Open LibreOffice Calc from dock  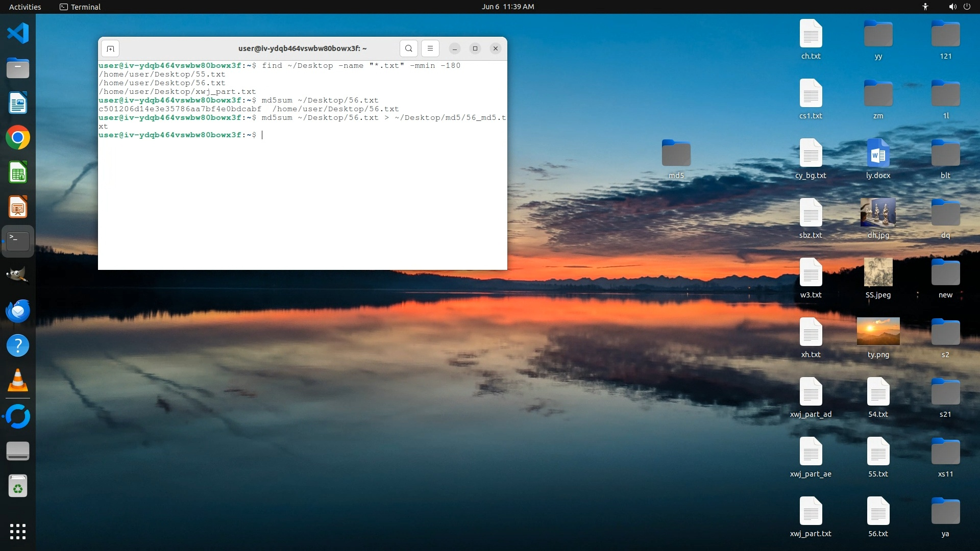tap(18, 172)
